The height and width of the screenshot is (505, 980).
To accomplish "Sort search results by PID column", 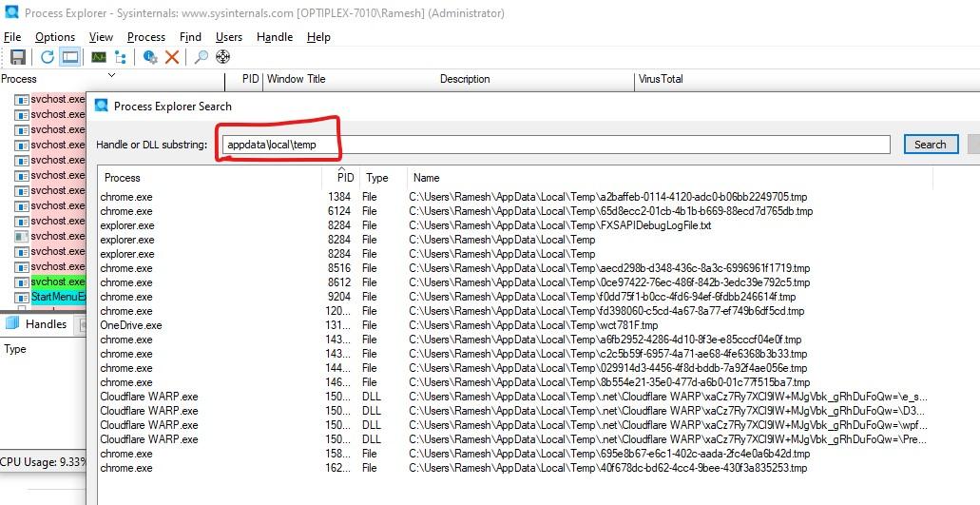I will pyautogui.click(x=341, y=178).
